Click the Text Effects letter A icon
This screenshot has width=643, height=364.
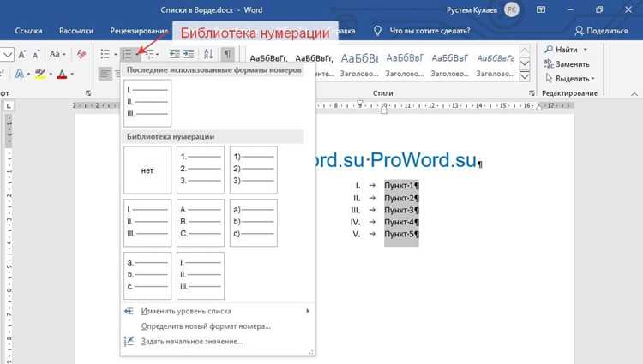(x=19, y=74)
